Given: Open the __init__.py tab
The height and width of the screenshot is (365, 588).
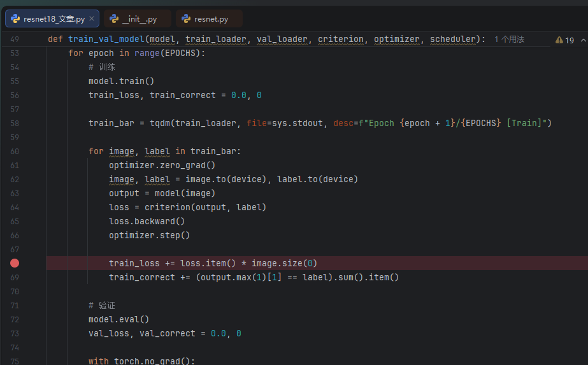Looking at the screenshot, I should coord(137,18).
